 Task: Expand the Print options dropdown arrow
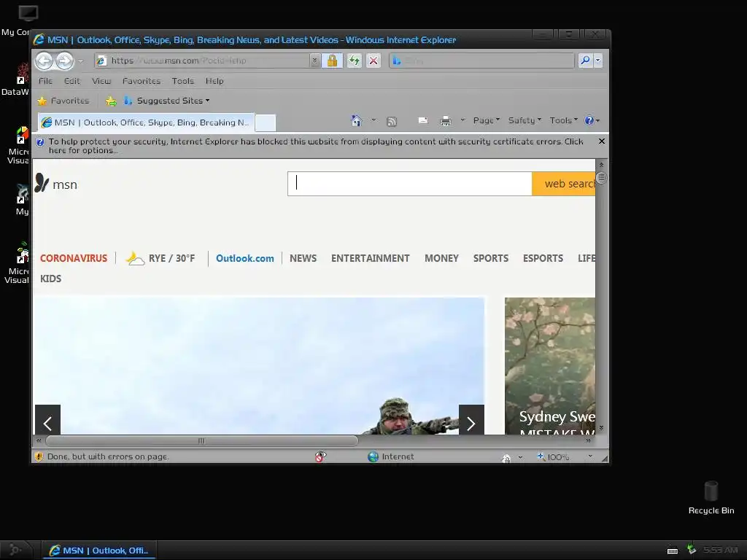pyautogui.click(x=462, y=120)
